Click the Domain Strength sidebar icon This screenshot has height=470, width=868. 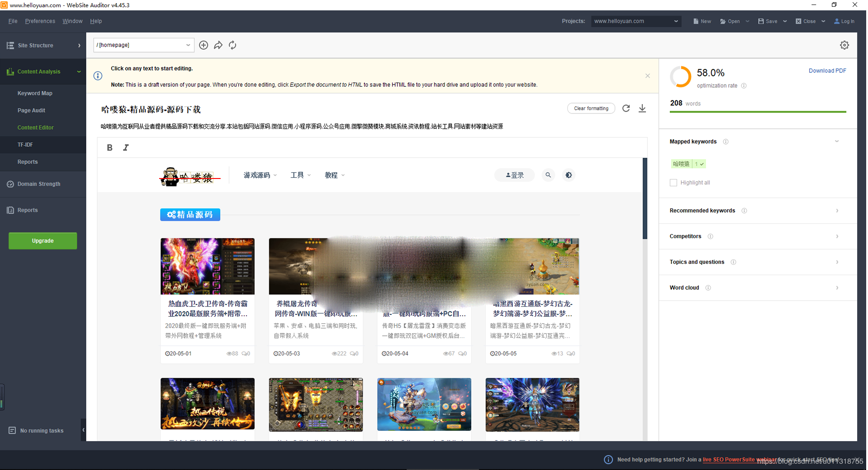coord(10,184)
